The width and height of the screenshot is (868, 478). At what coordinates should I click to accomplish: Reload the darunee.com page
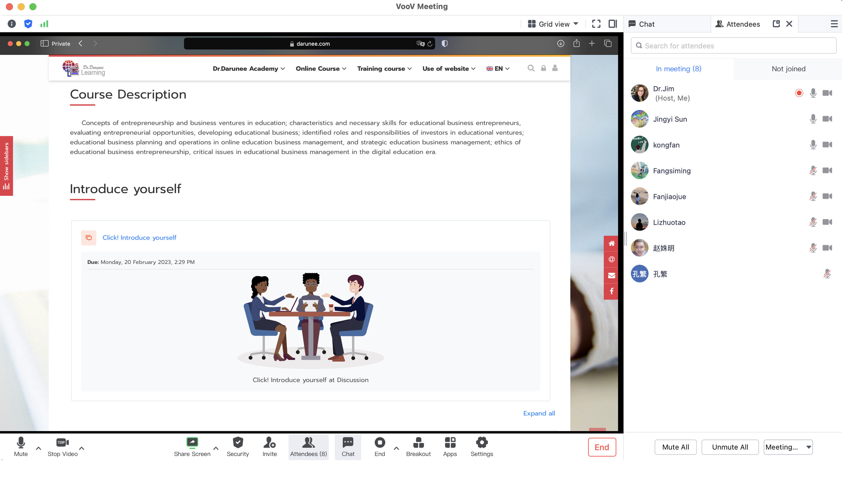point(430,44)
